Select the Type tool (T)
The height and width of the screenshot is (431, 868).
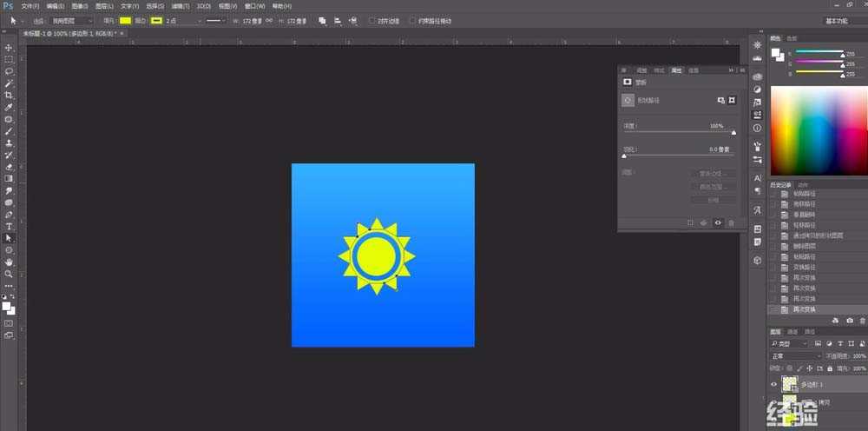(9, 226)
